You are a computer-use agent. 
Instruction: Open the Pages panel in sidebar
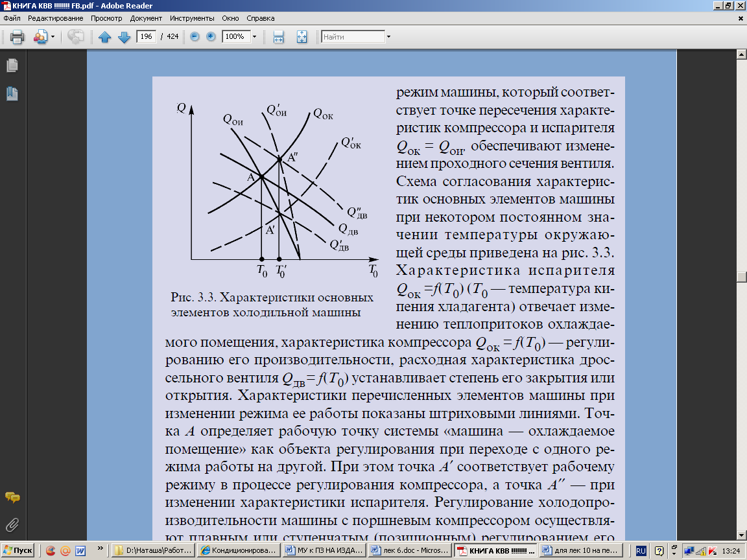point(12,65)
